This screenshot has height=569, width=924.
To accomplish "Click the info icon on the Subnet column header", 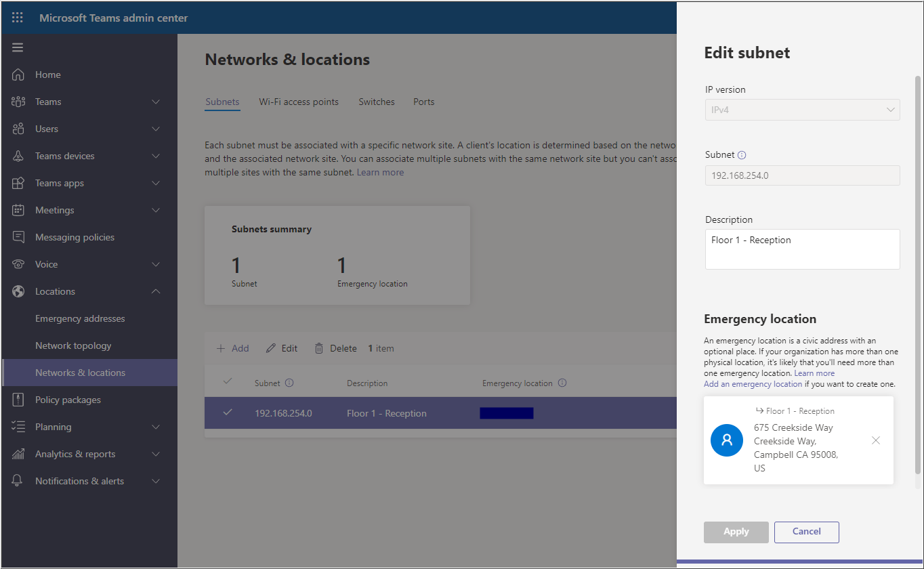I will click(289, 383).
